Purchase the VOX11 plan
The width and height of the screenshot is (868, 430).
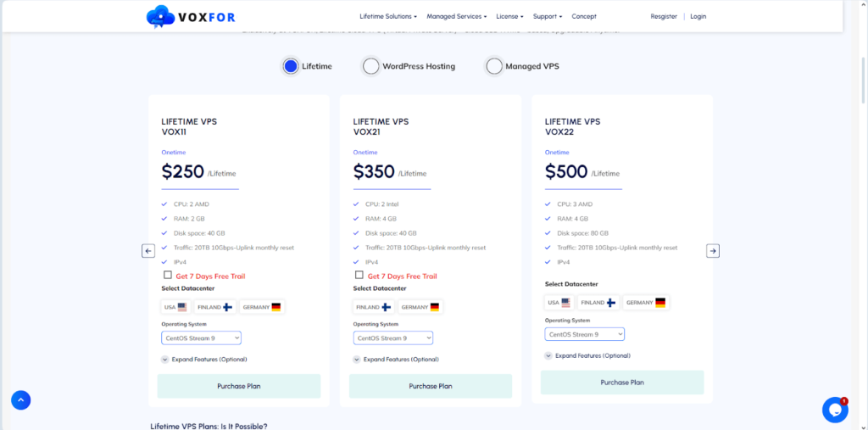238,386
